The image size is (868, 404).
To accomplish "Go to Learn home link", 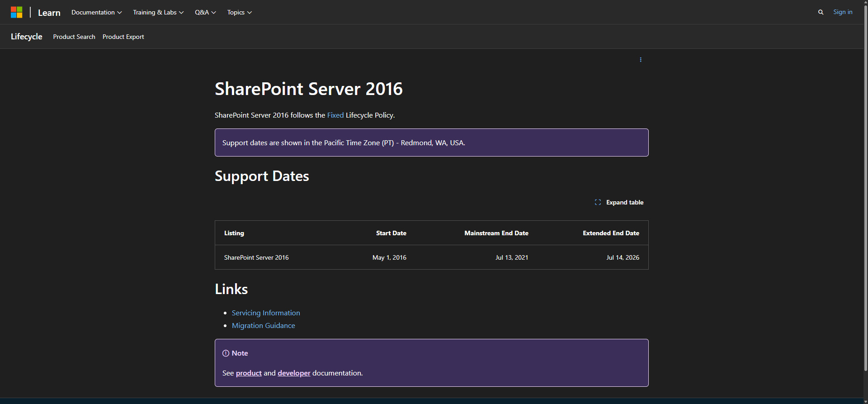I will tap(49, 13).
